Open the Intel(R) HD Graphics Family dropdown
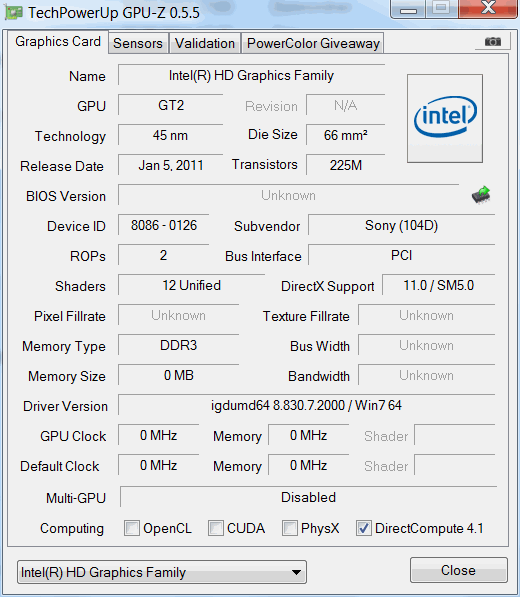The height and width of the screenshot is (597, 520). (x=162, y=572)
